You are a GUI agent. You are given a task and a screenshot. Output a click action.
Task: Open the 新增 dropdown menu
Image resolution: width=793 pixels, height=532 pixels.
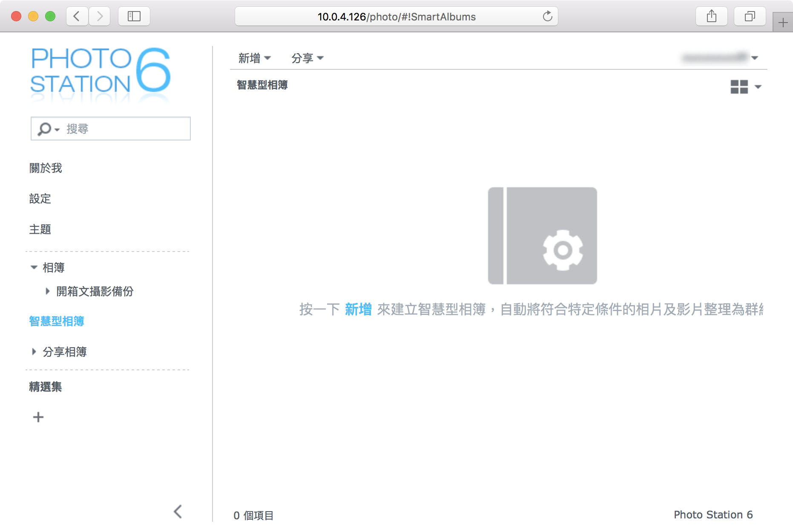tap(254, 58)
